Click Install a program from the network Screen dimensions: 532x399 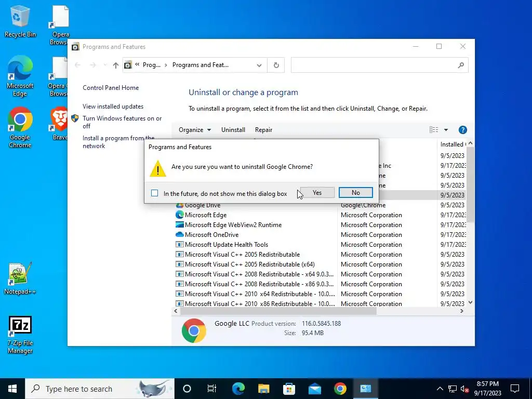click(x=118, y=142)
